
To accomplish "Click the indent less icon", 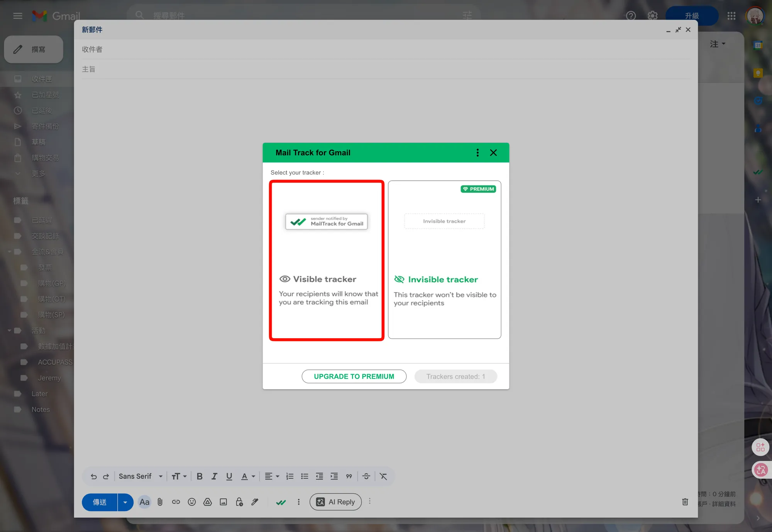I will pyautogui.click(x=319, y=476).
